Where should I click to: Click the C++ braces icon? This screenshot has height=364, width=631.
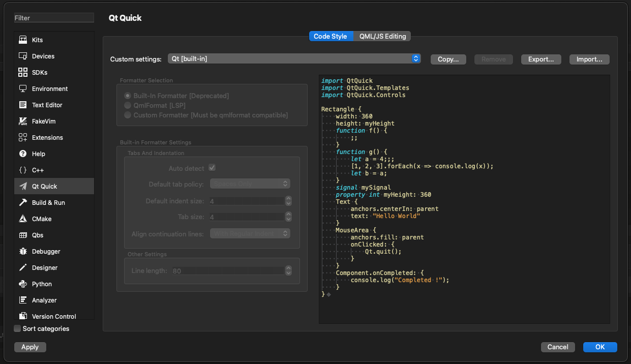click(x=23, y=170)
